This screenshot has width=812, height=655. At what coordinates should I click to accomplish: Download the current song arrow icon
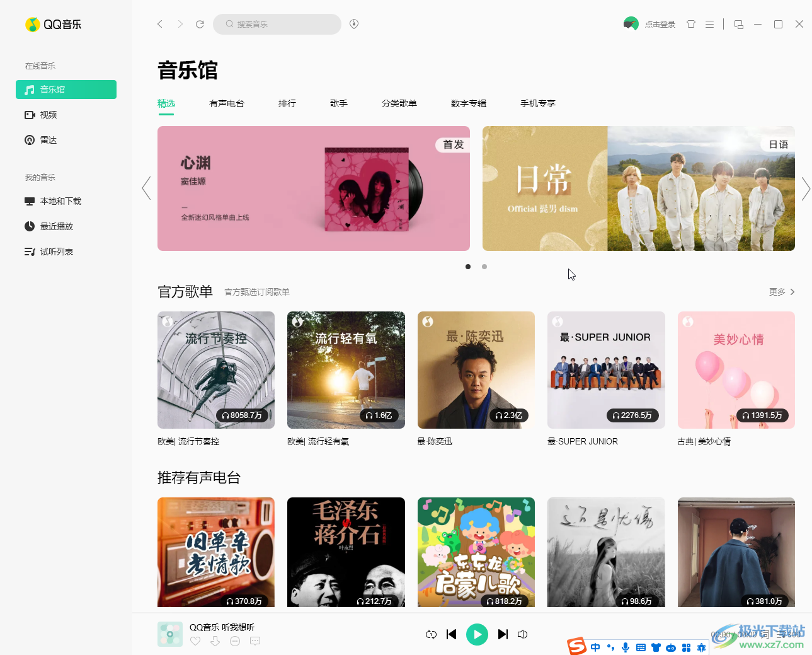tap(215, 641)
